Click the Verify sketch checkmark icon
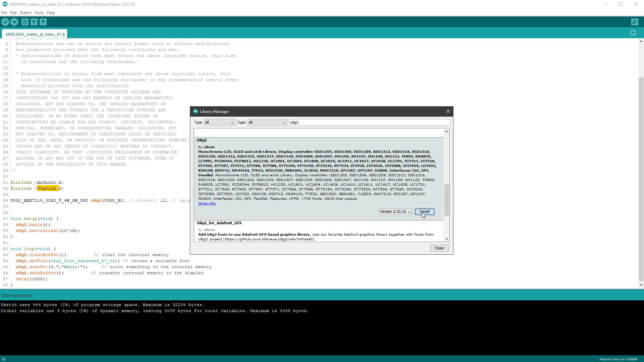 pos(5,22)
